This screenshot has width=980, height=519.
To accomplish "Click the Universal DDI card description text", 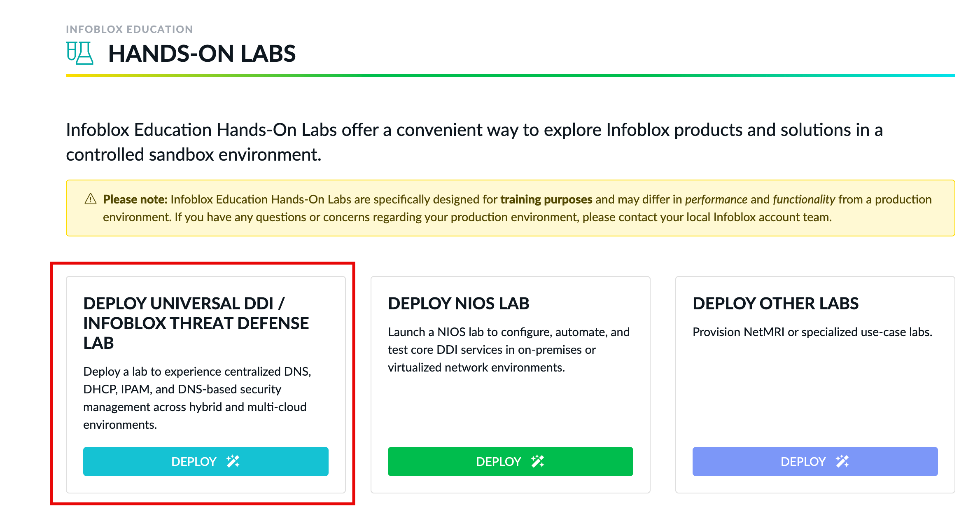I will pyautogui.click(x=197, y=398).
